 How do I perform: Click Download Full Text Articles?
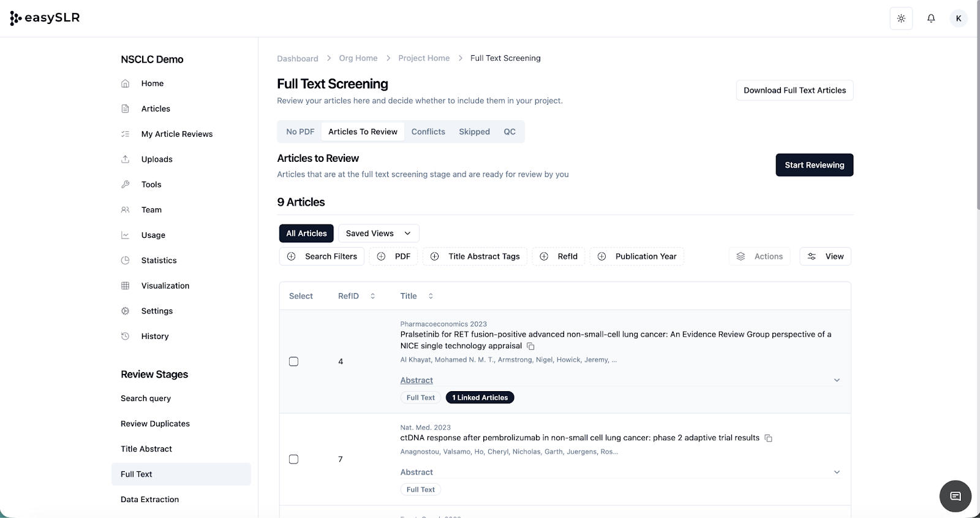[x=794, y=90]
